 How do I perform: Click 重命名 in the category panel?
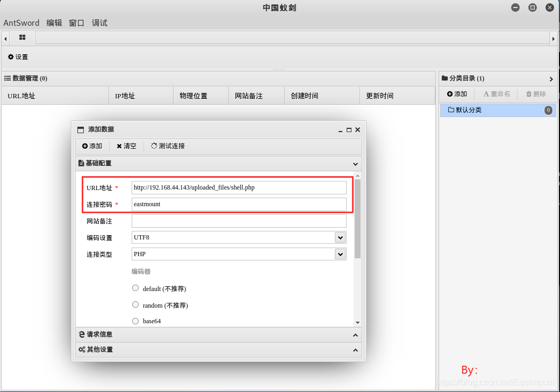[497, 94]
